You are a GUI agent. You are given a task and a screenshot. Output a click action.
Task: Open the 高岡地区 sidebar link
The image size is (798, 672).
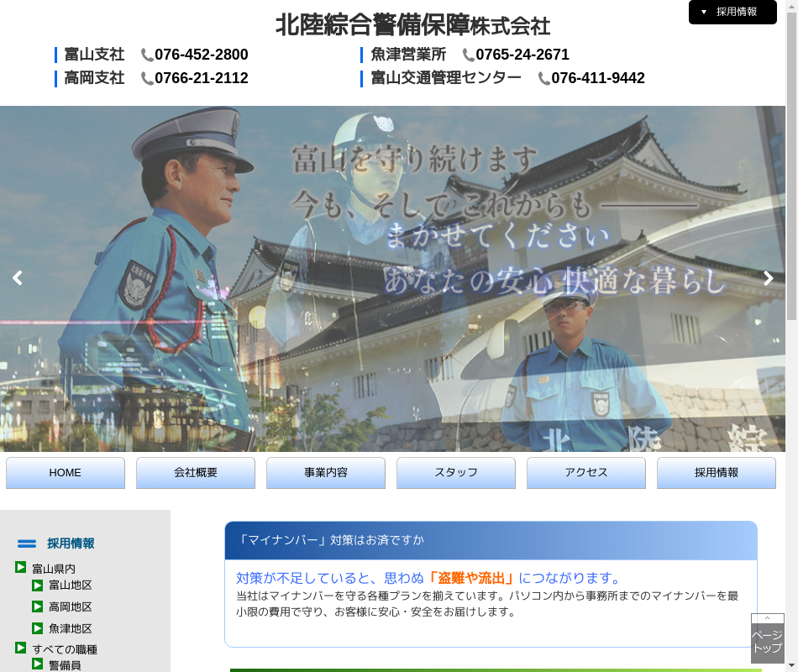pos(71,607)
